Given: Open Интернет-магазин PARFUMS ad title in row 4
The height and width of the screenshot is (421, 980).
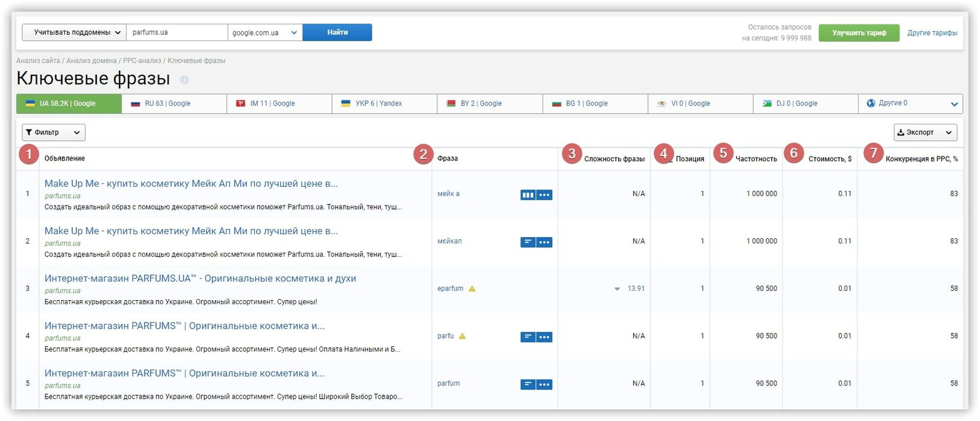Looking at the screenshot, I should [x=184, y=326].
